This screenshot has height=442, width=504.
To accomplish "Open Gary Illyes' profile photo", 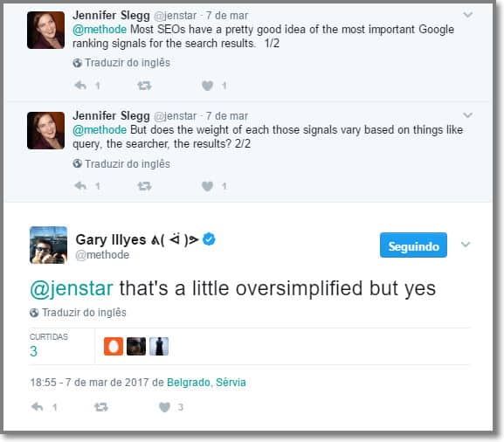I will pos(49,245).
